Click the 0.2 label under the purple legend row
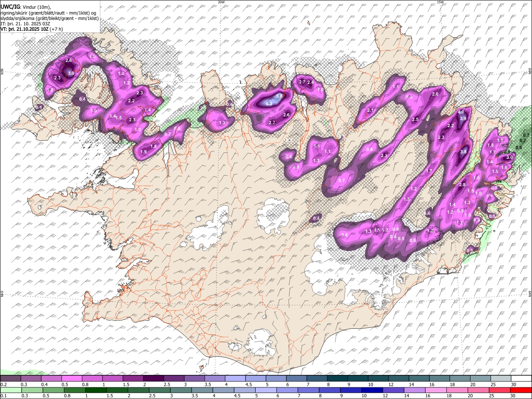The image size is (532, 399). pos(3,384)
